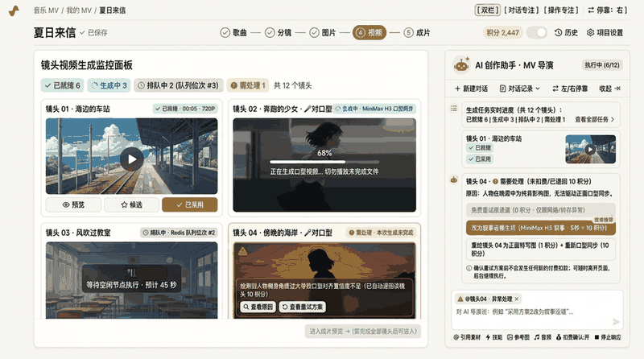
Task: Toggle the switch beside 积分
Action: click(537, 32)
